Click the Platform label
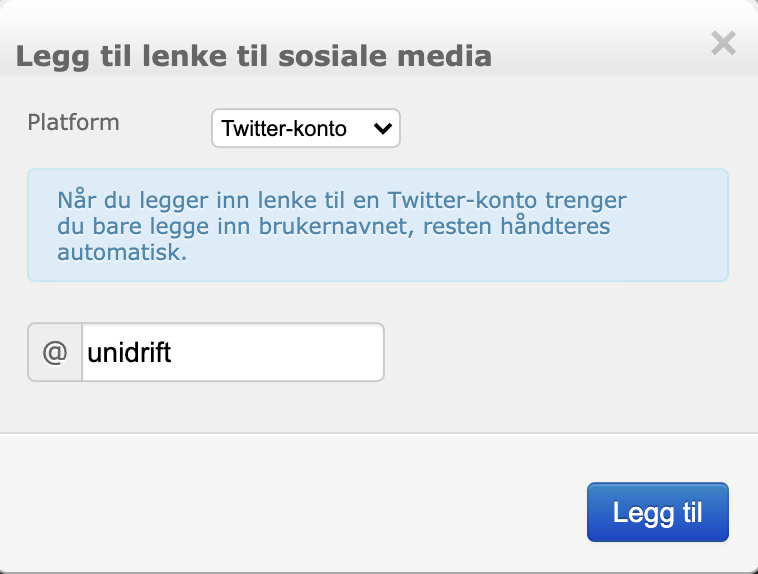The width and height of the screenshot is (758, 574). click(73, 122)
